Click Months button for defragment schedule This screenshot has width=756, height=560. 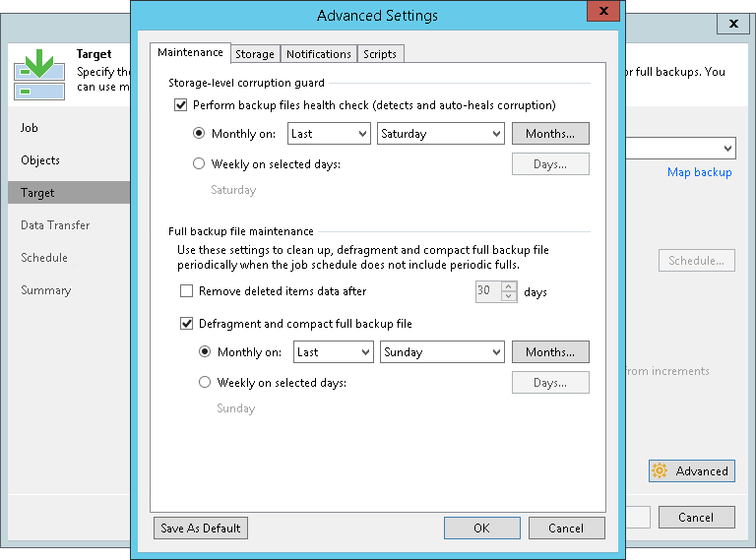550,351
